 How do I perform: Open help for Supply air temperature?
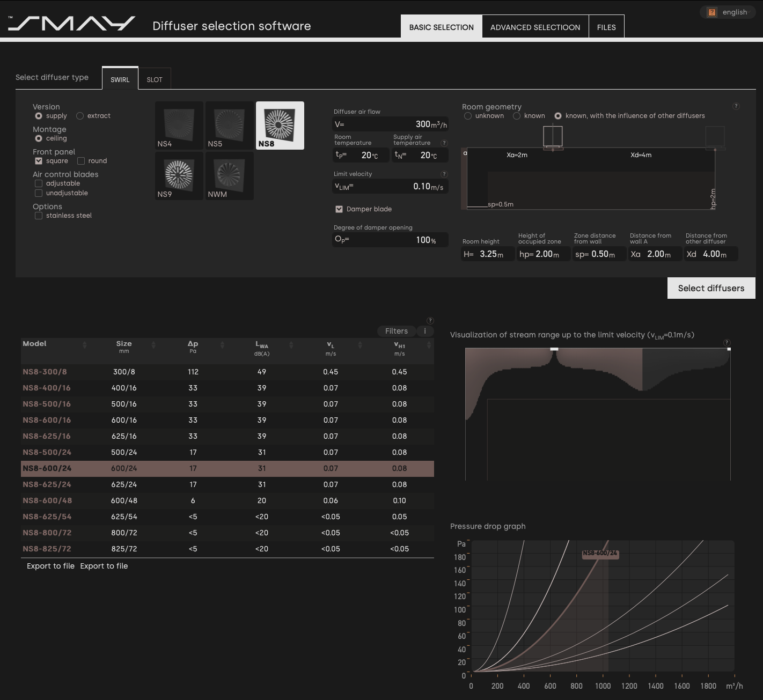coord(444,143)
